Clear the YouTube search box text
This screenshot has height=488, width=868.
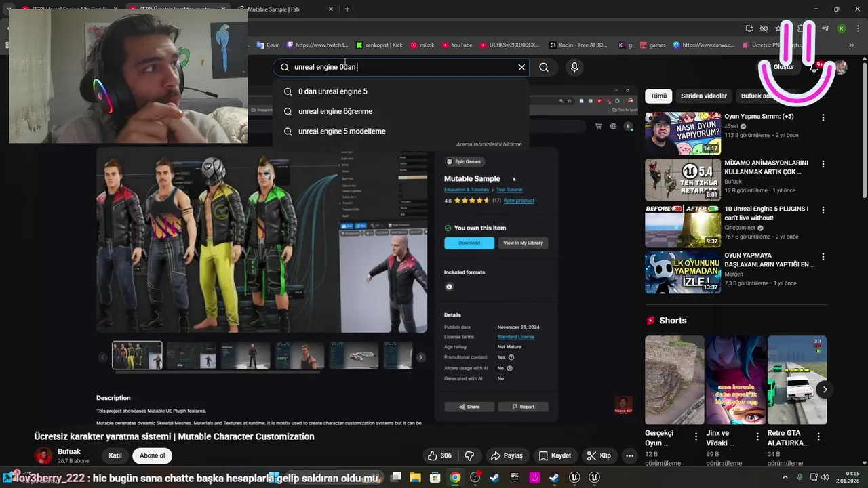tap(521, 67)
